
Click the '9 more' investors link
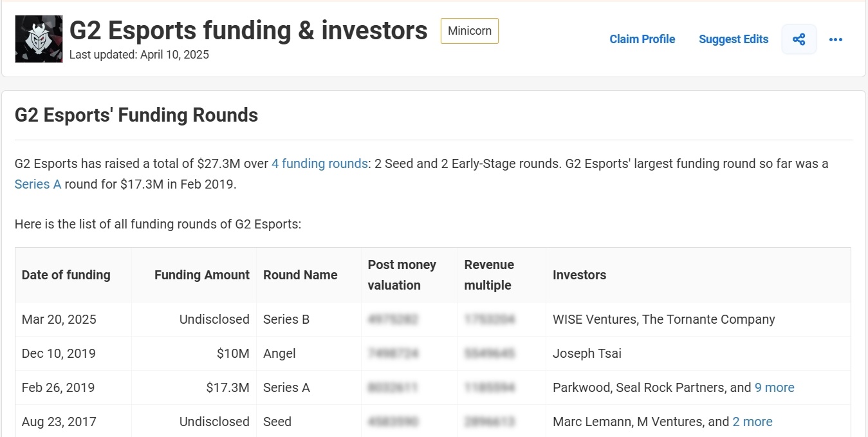coord(775,387)
